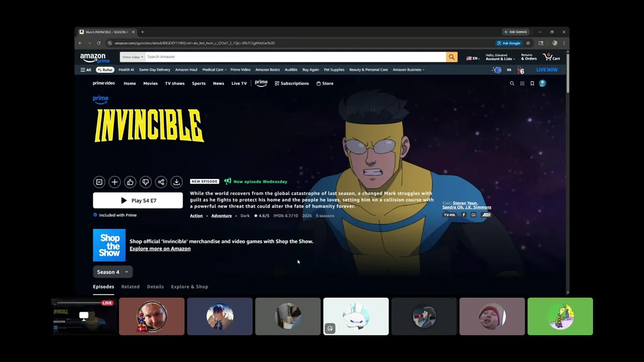Click the Health AI nav link
Viewport: 644px width, 362px height.
(x=126, y=70)
